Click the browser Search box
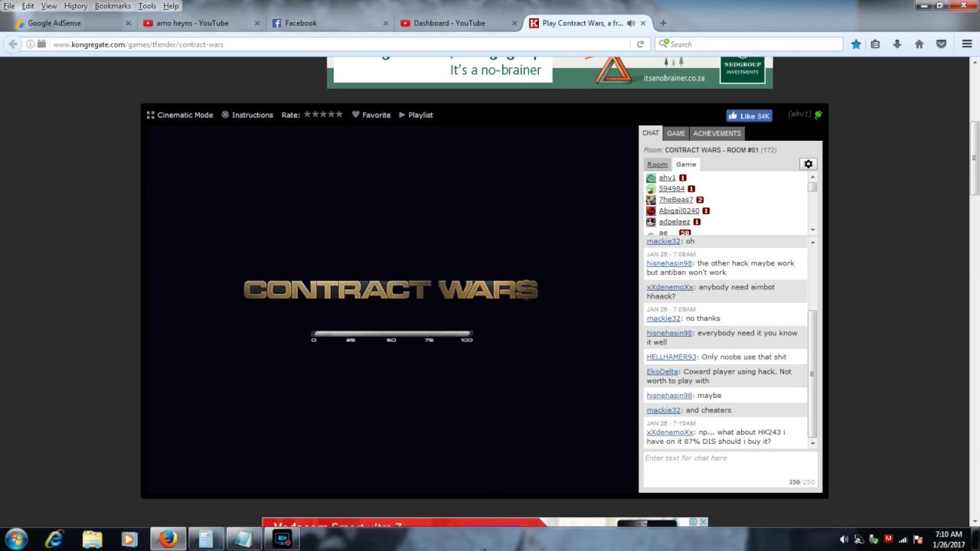The height and width of the screenshot is (551, 980). (x=749, y=44)
